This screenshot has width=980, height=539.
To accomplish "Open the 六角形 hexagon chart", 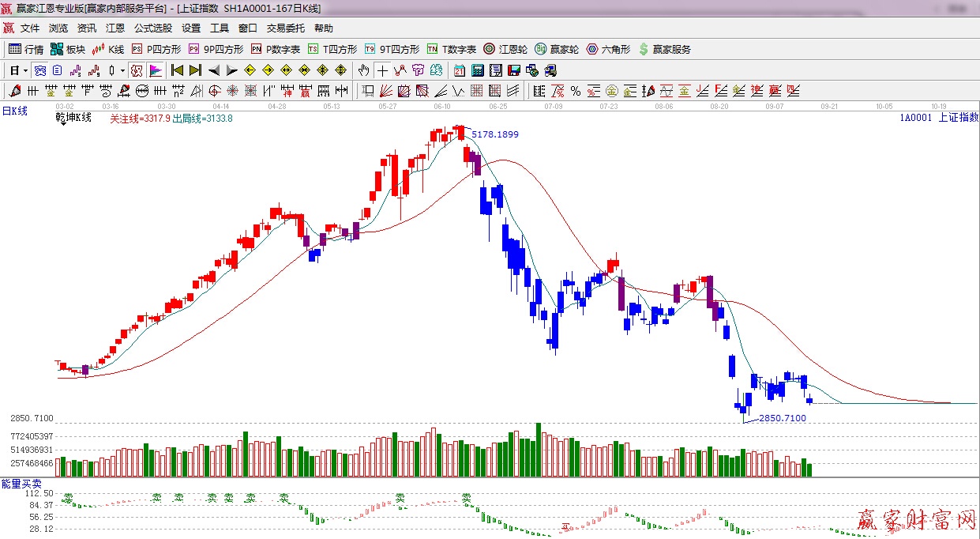I will (608, 49).
